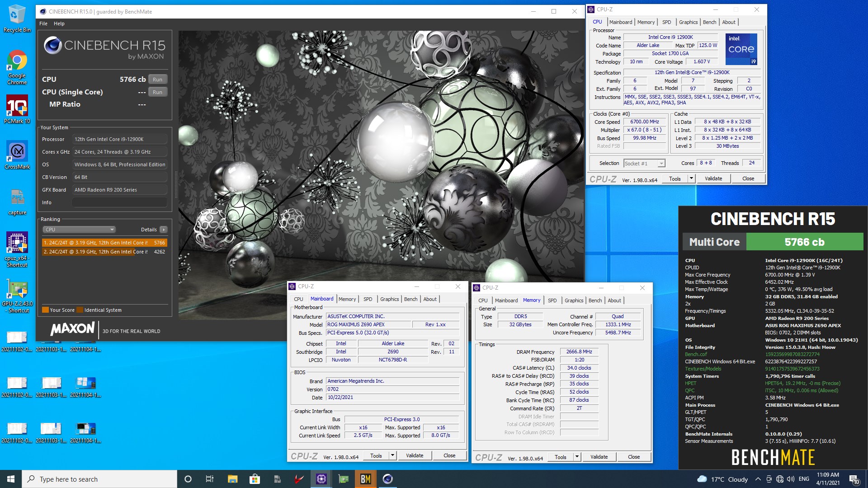Click the Bench.cof file integrity entry
The width and height of the screenshot is (868, 488).
click(x=696, y=354)
